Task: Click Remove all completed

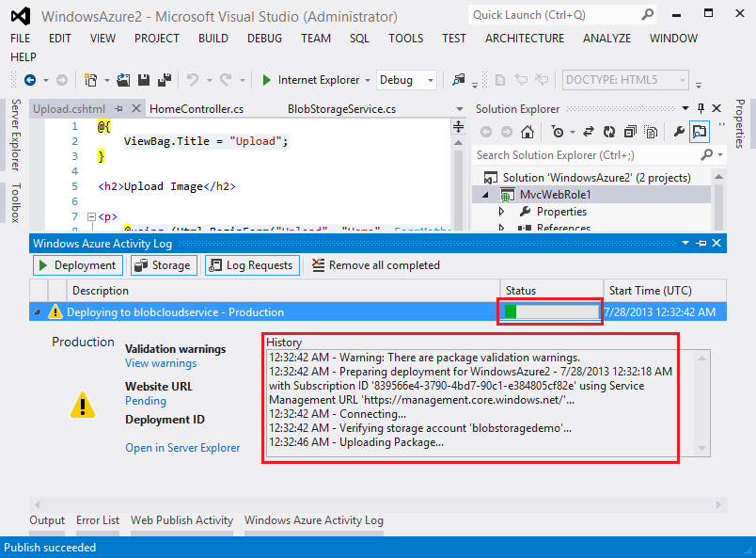Action: click(x=376, y=265)
